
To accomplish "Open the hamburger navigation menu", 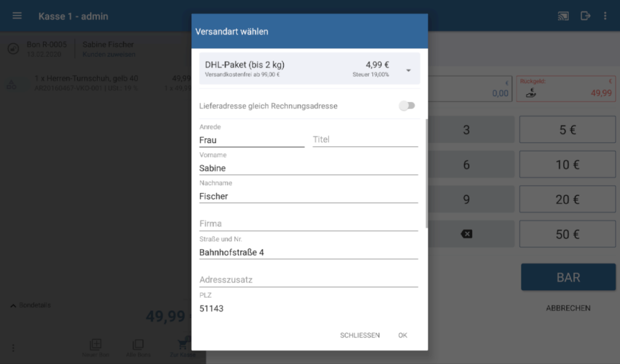I will [x=17, y=16].
